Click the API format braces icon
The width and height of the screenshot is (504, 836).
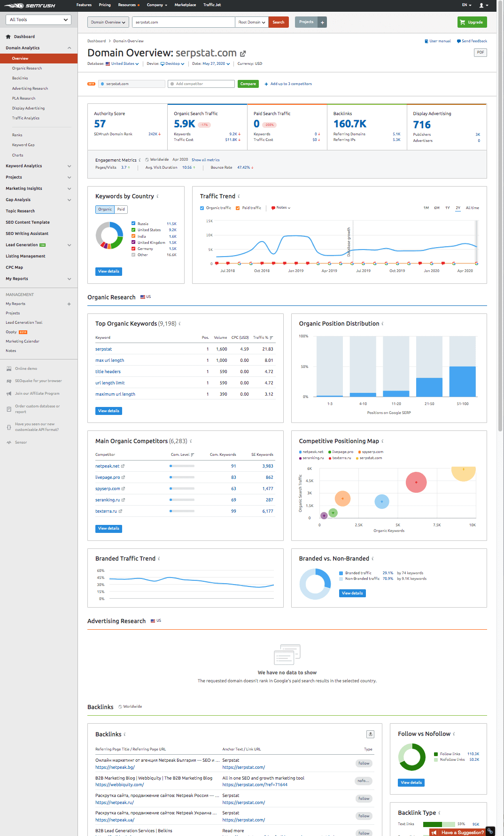(9, 427)
